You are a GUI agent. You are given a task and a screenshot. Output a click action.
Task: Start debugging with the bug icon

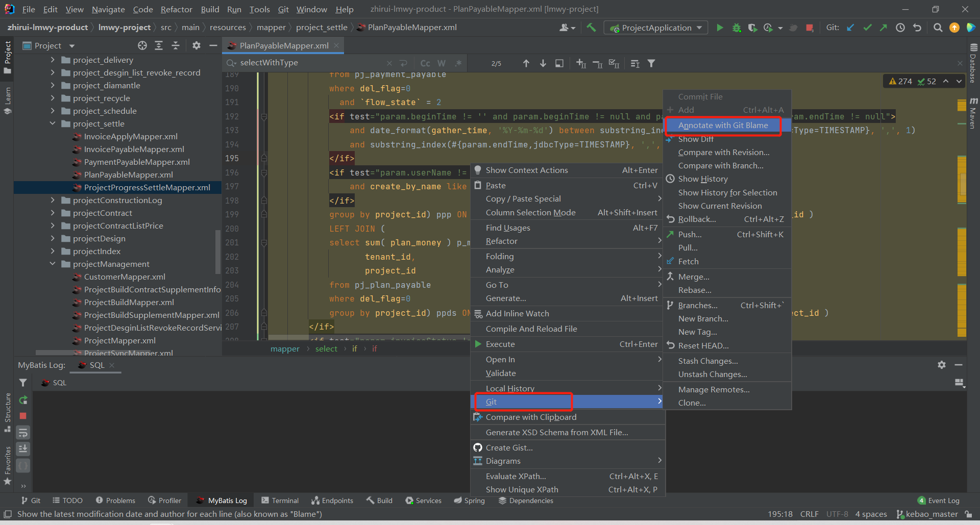[737, 28]
